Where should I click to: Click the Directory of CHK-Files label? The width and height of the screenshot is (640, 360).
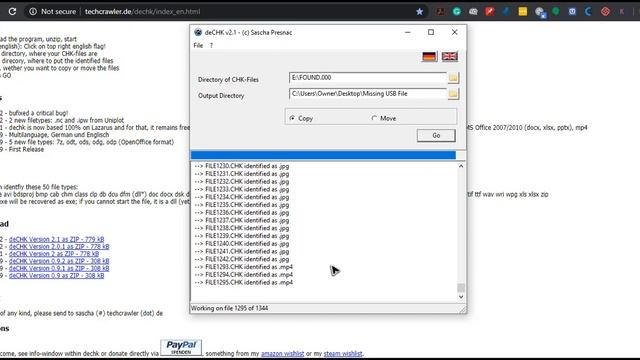click(228, 80)
